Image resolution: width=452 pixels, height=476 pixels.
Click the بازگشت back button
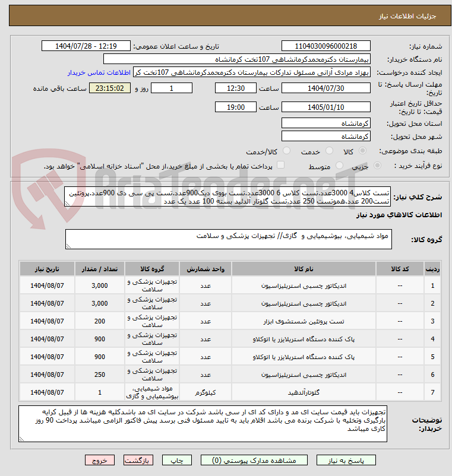[x=138, y=460]
